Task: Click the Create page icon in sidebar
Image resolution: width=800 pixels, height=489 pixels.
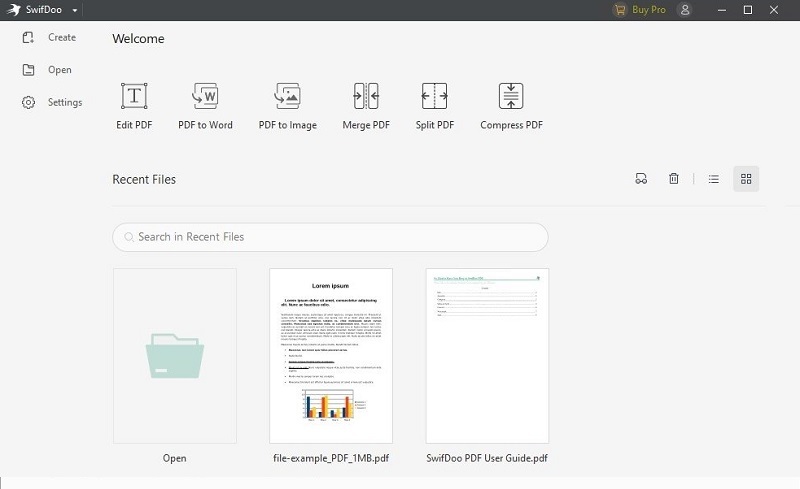Action: (x=28, y=37)
